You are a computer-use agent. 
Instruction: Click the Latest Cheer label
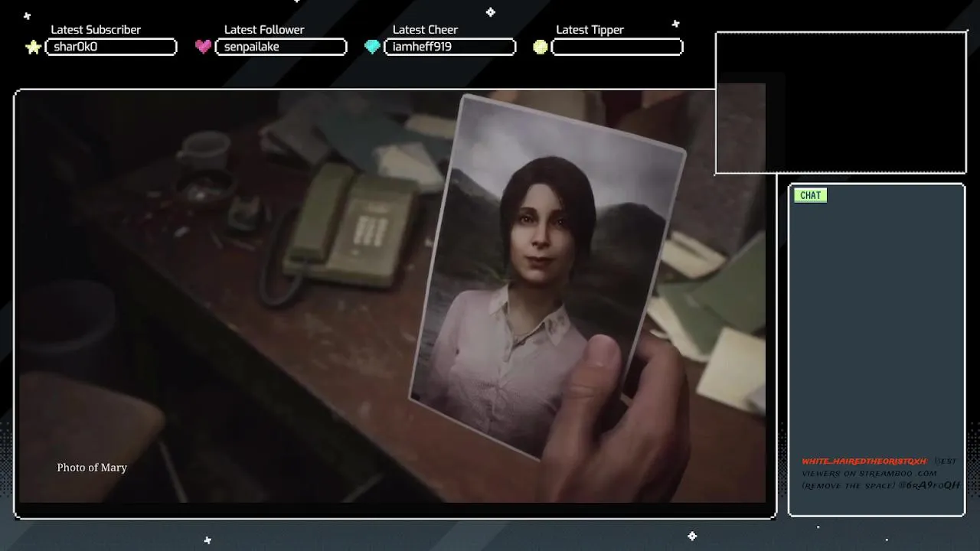pyautogui.click(x=425, y=30)
